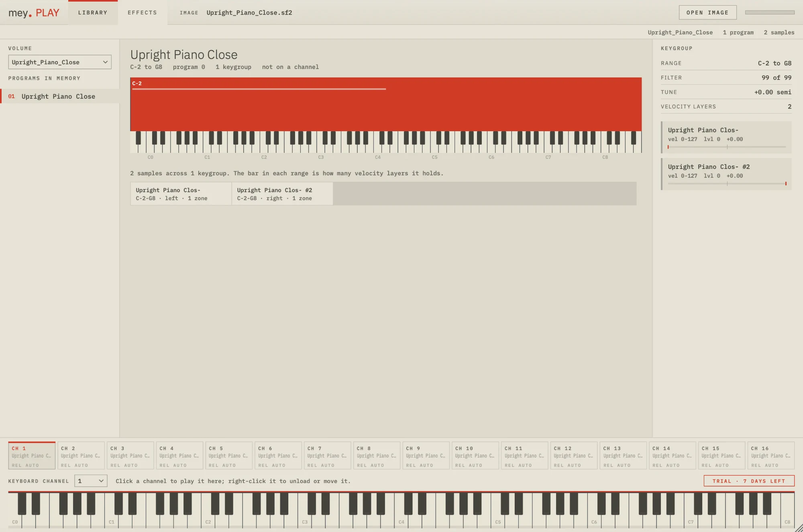Select the CH 8 channel slot

[377, 456]
